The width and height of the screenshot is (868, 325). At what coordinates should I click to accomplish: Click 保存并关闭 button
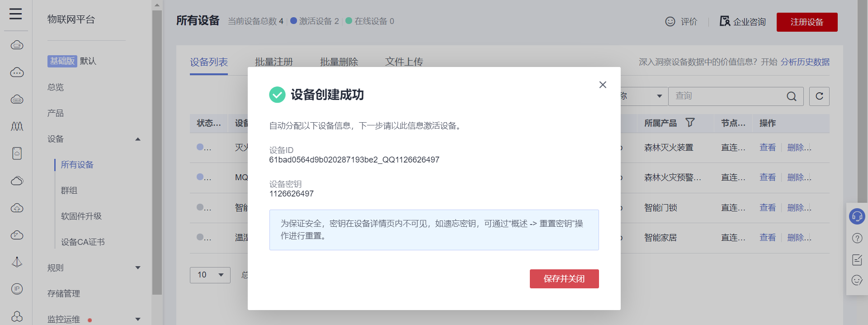pyautogui.click(x=564, y=279)
